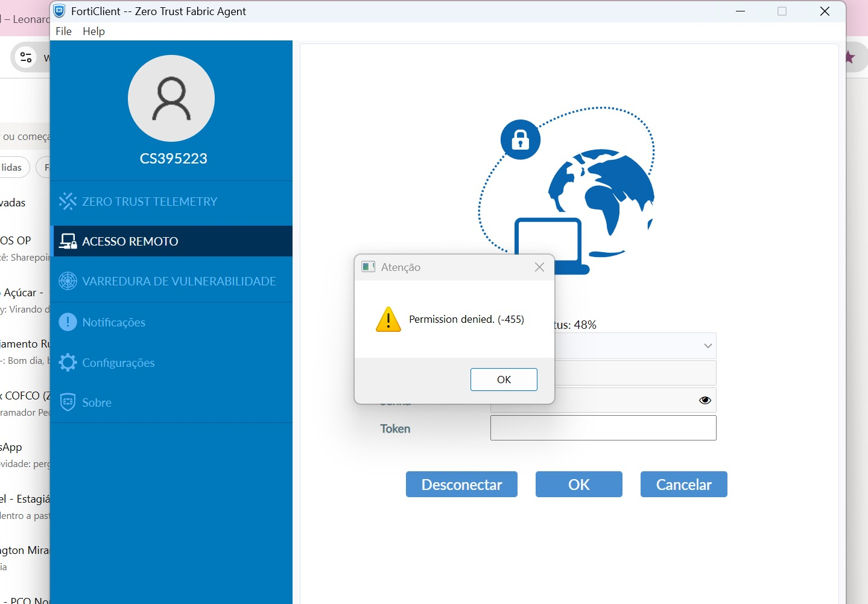Click the yellow warning triangle icon

(388, 319)
